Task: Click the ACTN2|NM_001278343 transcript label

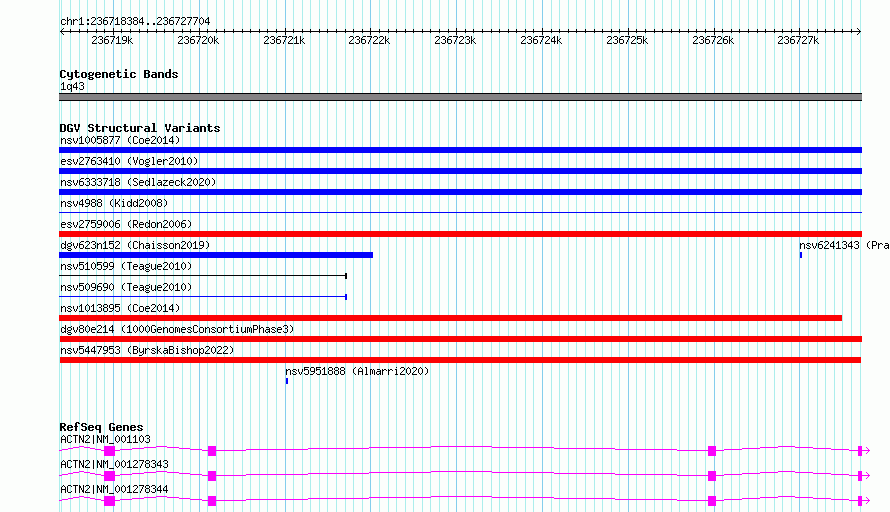Action: pos(114,464)
